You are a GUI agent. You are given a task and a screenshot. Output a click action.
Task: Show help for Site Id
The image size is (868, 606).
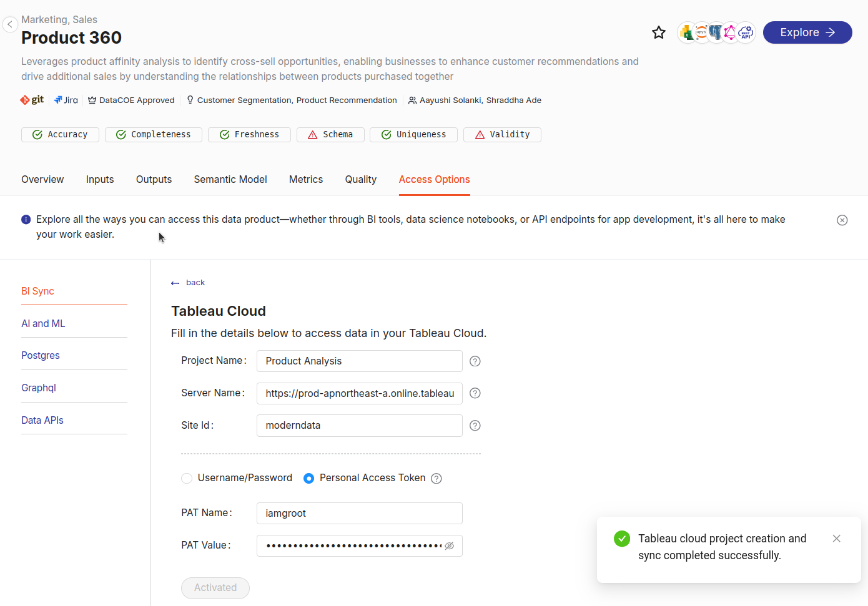pyautogui.click(x=475, y=426)
